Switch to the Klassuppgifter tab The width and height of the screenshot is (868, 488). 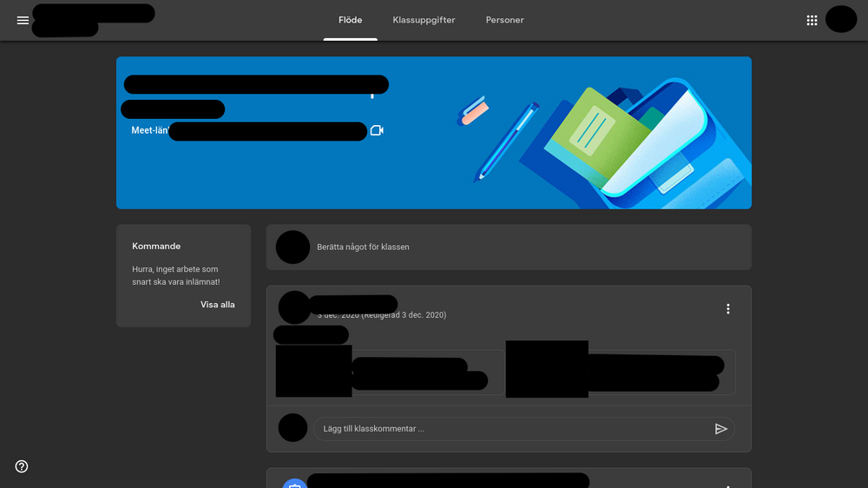[424, 20]
